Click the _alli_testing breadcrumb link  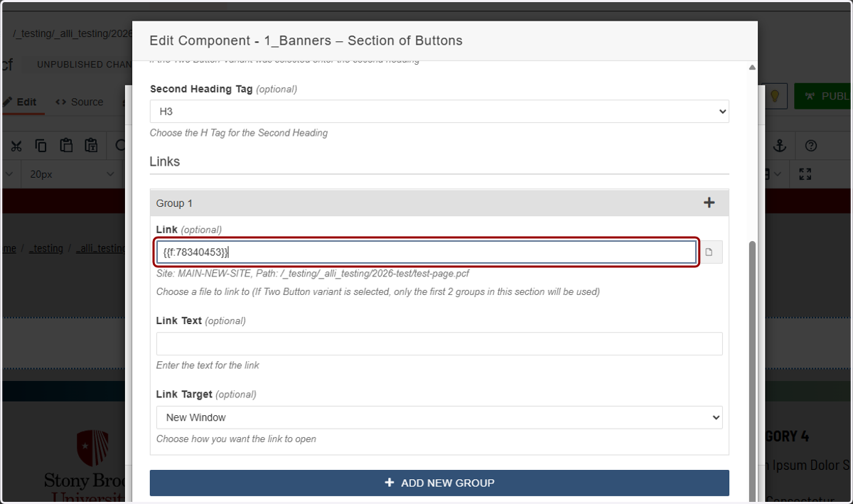(x=100, y=248)
